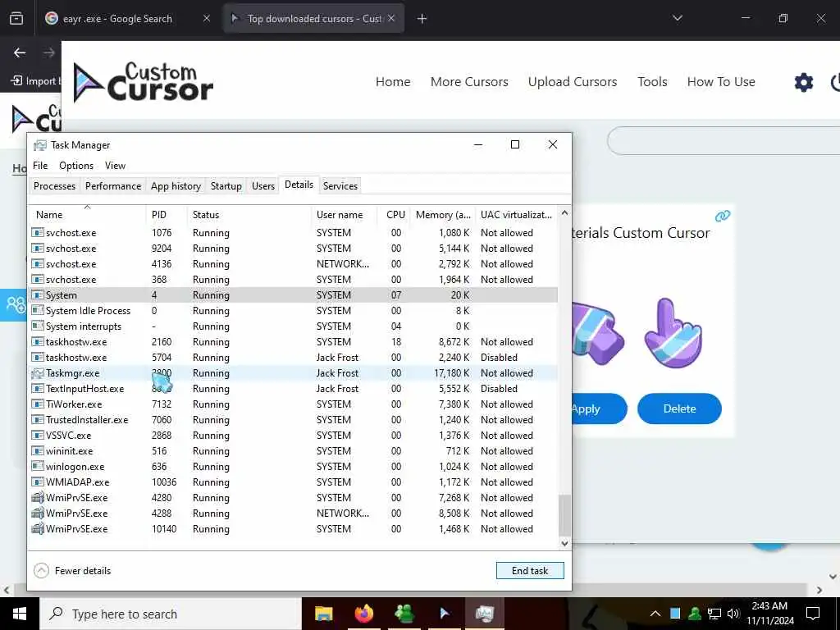Click the Task Manager title bar icon
840x630 pixels.
pos(39,145)
